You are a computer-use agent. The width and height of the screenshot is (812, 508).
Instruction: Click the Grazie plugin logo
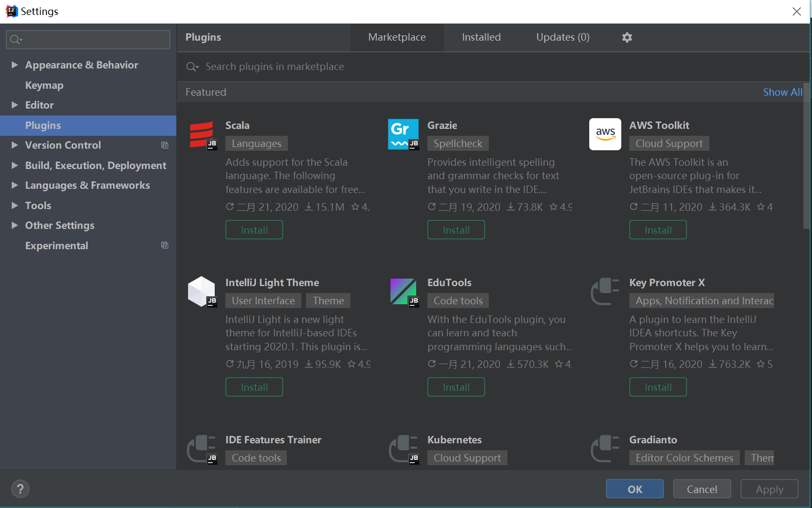(403, 134)
